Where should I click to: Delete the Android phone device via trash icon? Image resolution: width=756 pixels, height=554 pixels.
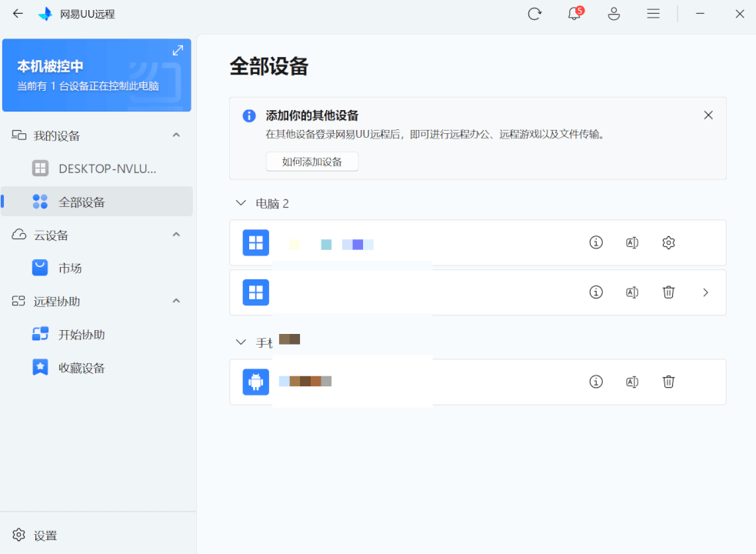pos(668,381)
